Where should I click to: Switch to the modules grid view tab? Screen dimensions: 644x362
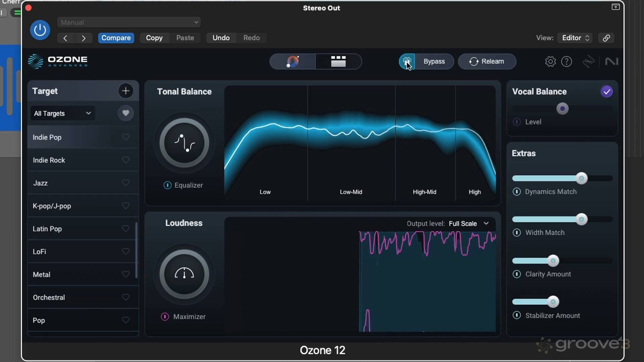[338, 61]
